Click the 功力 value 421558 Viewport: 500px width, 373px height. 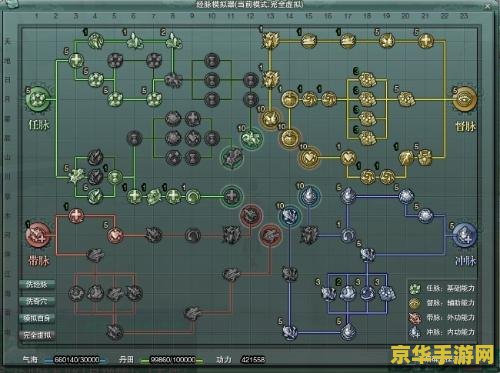coord(253,360)
